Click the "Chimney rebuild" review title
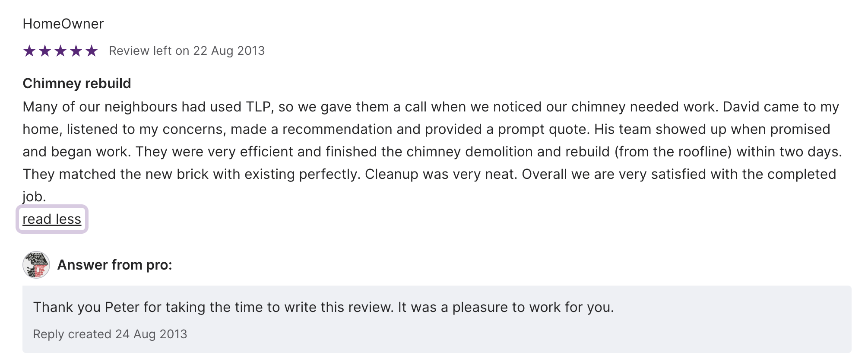The image size is (868, 356). (x=77, y=83)
